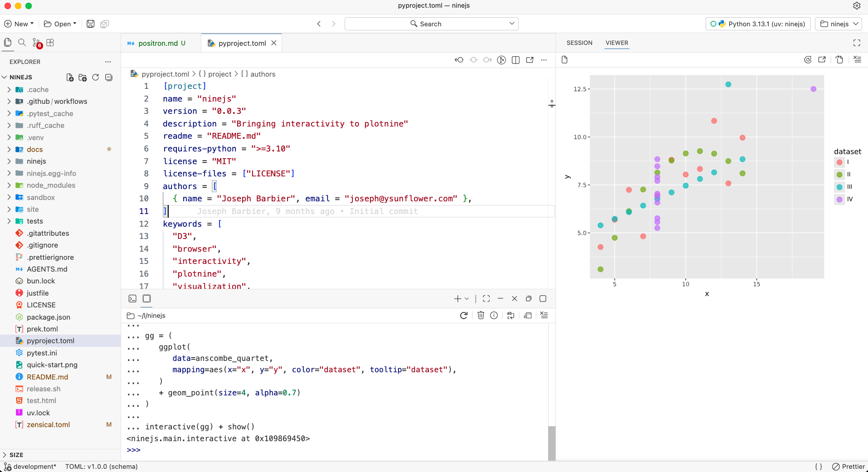Image resolution: width=868 pixels, height=472 pixels.
Task: Maximize the bottom panel
Action: point(543,299)
